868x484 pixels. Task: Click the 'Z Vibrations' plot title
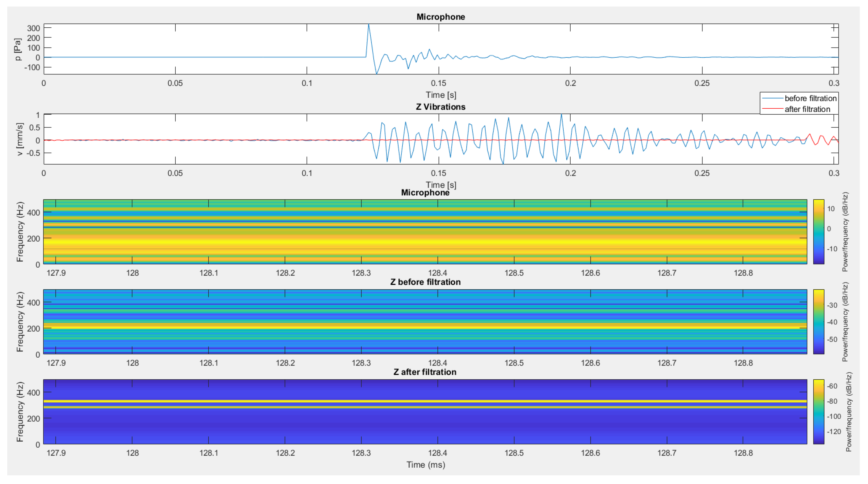(440, 107)
